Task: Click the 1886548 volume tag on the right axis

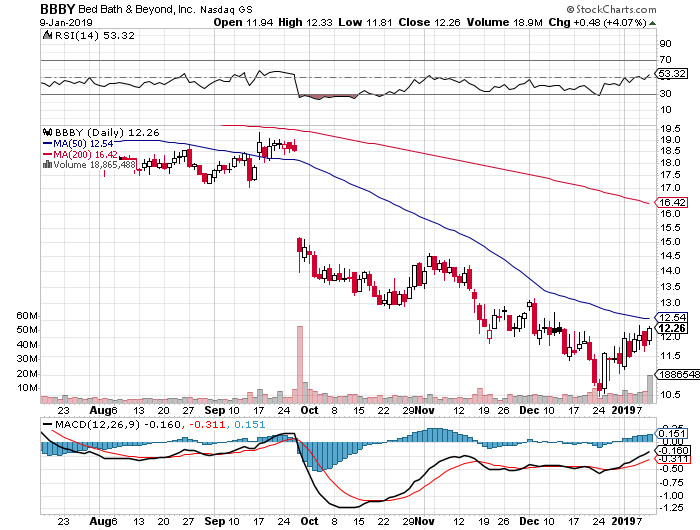Action: (x=677, y=374)
